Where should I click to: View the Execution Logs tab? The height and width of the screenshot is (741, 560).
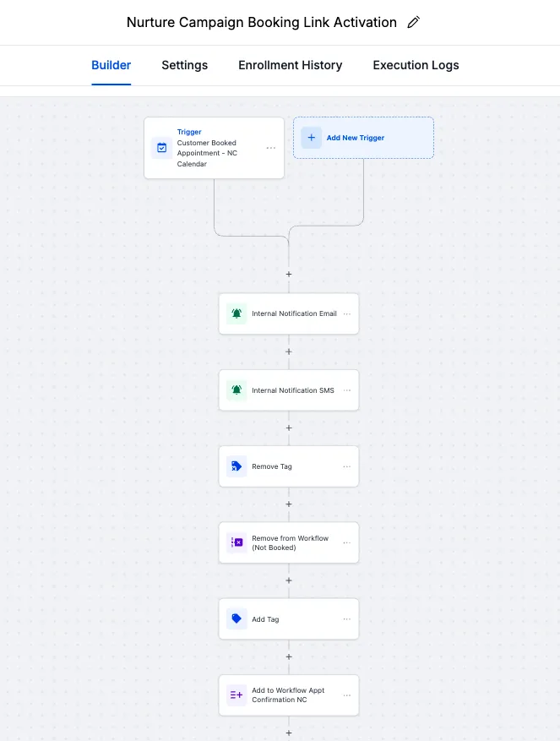point(416,65)
